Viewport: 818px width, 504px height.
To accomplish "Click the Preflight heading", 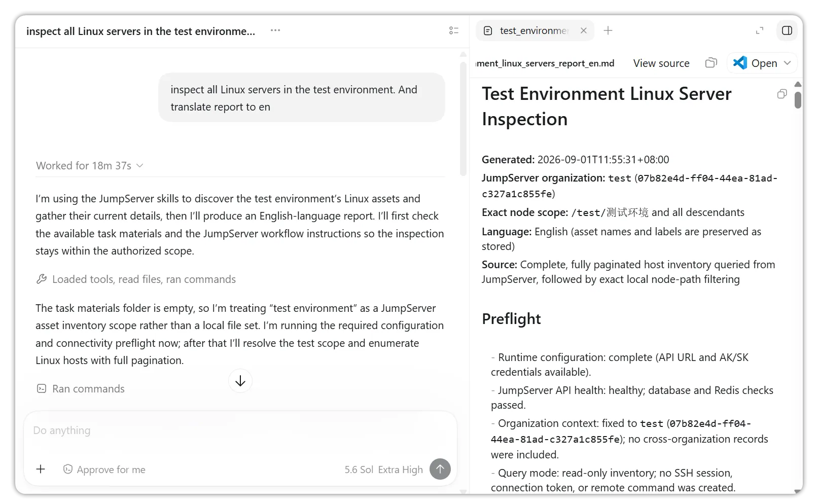I will pyautogui.click(x=511, y=319).
